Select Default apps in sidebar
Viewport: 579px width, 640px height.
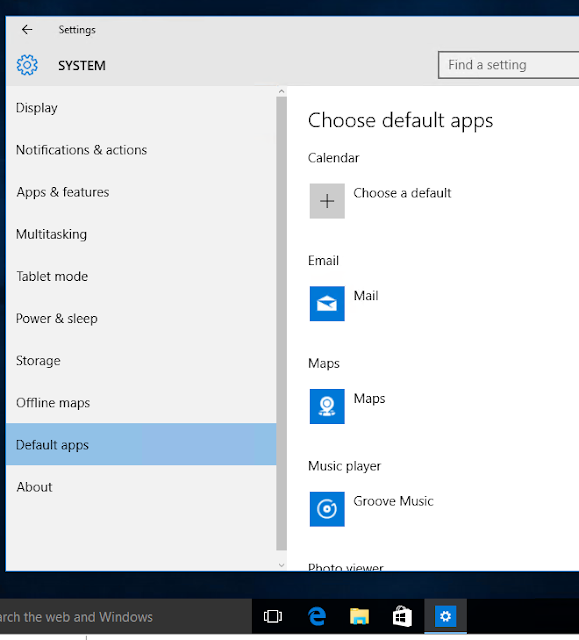pos(141,444)
